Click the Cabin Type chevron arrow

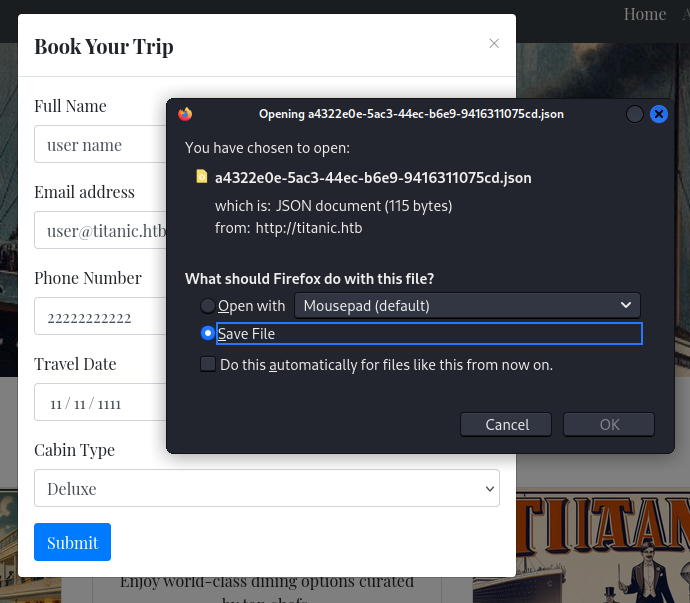[x=489, y=489]
